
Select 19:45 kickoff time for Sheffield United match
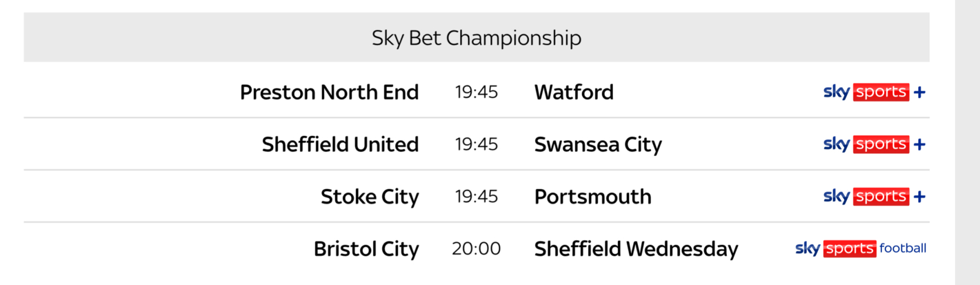click(x=476, y=145)
